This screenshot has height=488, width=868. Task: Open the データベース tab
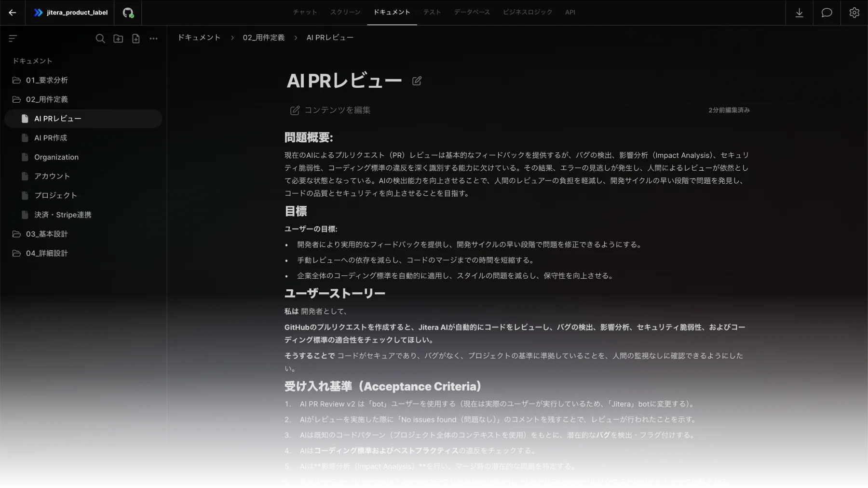[471, 12]
